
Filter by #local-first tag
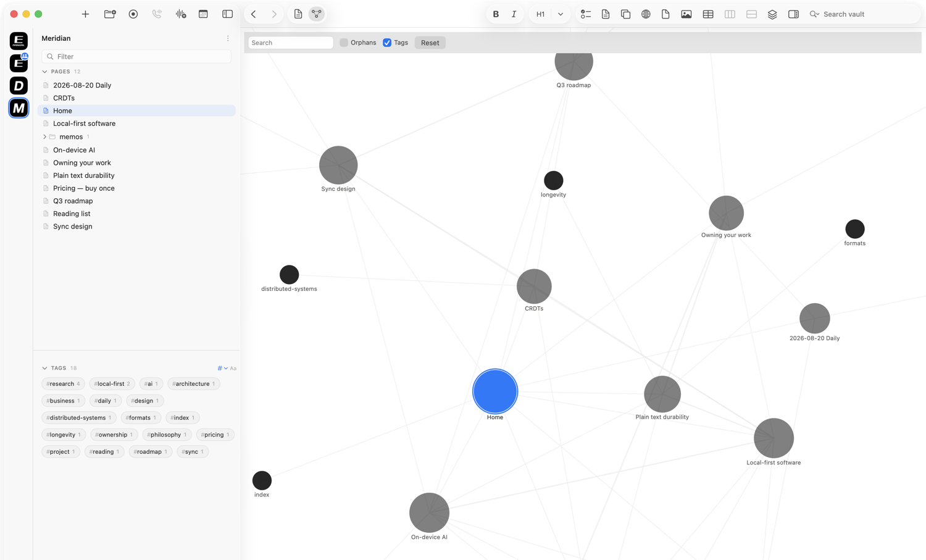tap(112, 384)
